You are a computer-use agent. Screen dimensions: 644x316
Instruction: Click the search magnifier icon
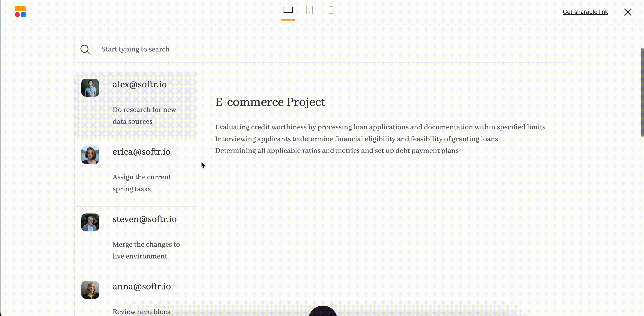coord(85,49)
